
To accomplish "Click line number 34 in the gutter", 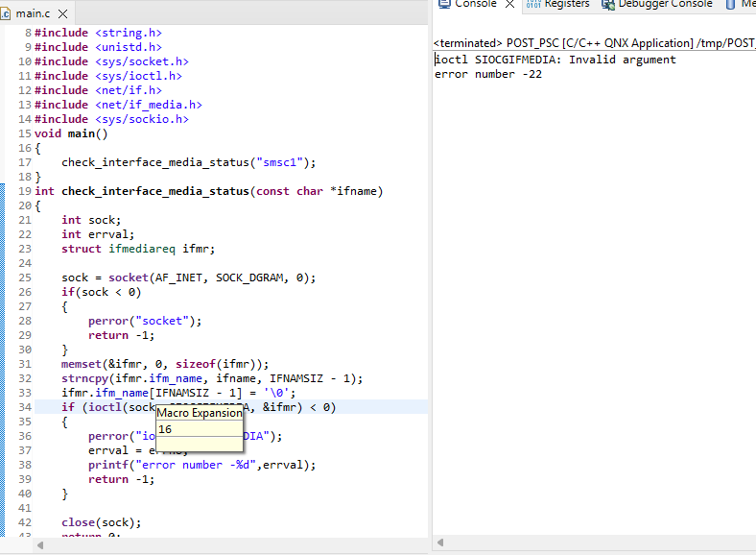I will (24, 407).
